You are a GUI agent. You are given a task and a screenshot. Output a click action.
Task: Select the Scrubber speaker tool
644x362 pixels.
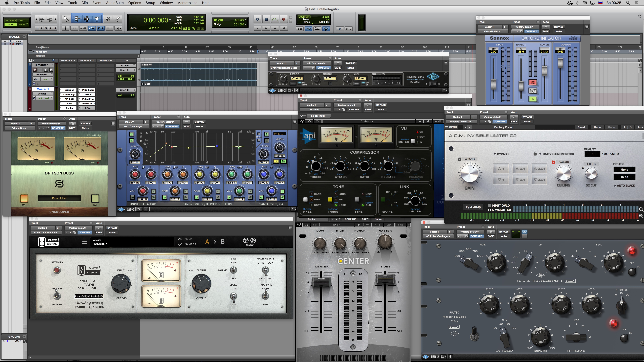(x=108, y=19)
